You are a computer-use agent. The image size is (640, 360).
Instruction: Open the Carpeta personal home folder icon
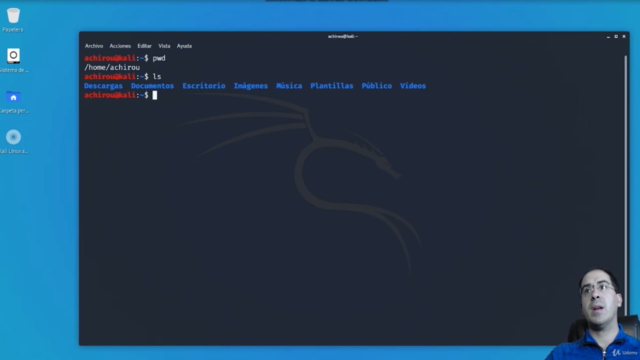[x=13, y=97]
